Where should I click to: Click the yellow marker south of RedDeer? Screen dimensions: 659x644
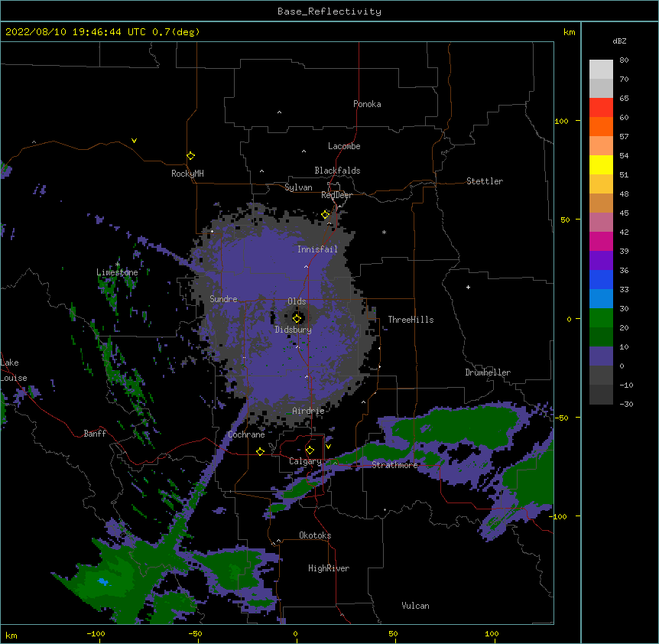coord(326,215)
